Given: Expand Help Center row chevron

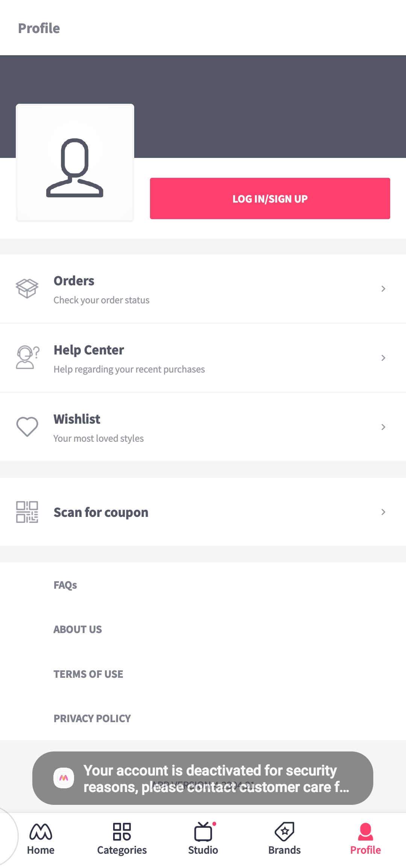Looking at the screenshot, I should click(383, 358).
